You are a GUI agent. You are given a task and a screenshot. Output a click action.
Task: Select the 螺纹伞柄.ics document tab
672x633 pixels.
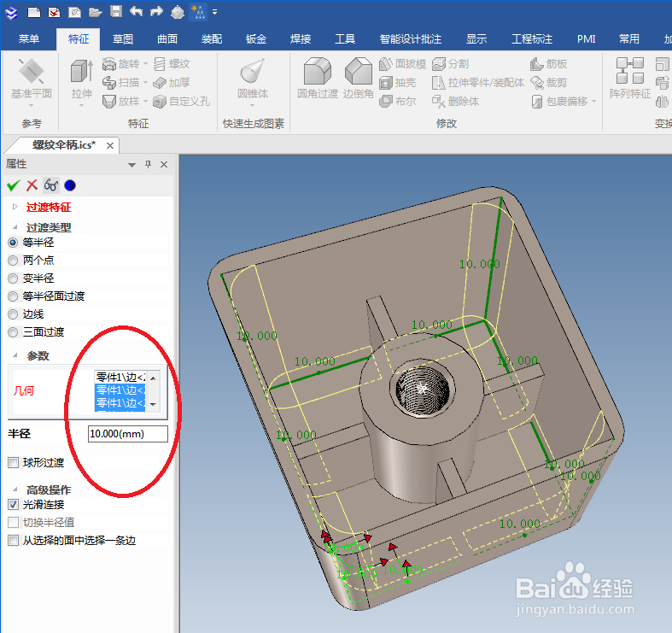click(x=64, y=145)
